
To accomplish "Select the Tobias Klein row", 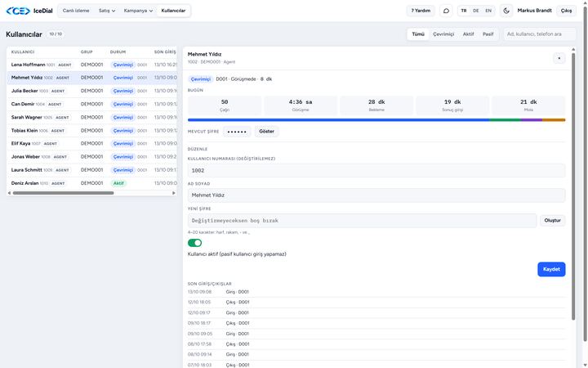I will tap(91, 130).
